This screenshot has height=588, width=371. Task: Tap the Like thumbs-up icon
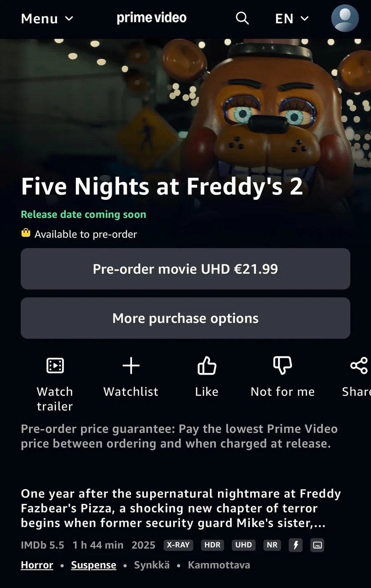(207, 366)
